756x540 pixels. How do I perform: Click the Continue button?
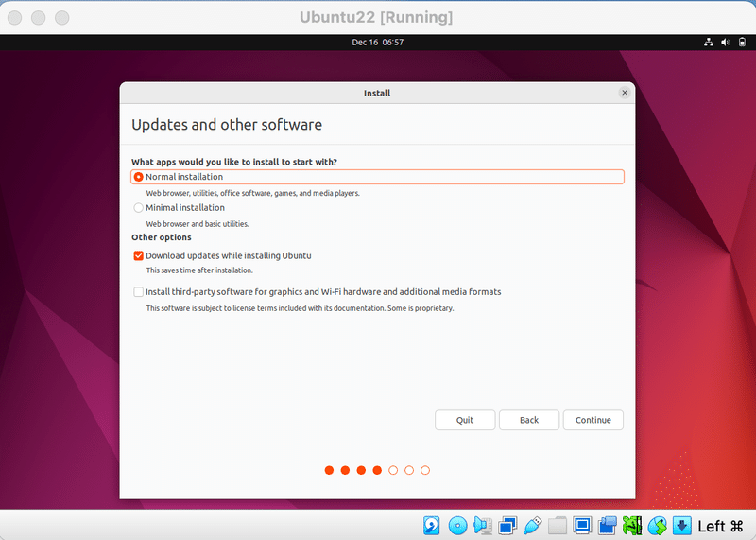pos(593,420)
